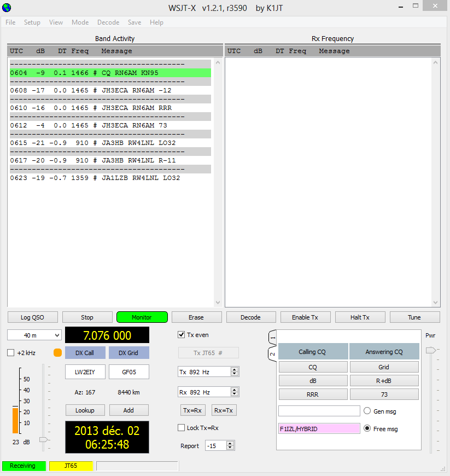
Task: Click the Add button
Action: coord(128,410)
